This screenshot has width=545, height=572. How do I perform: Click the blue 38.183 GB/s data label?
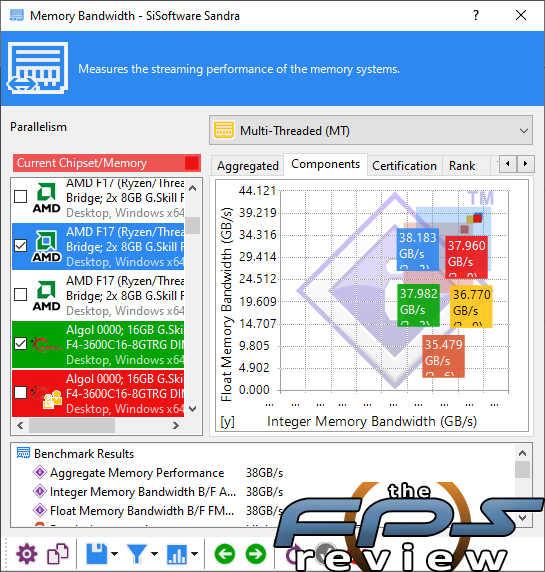point(417,250)
